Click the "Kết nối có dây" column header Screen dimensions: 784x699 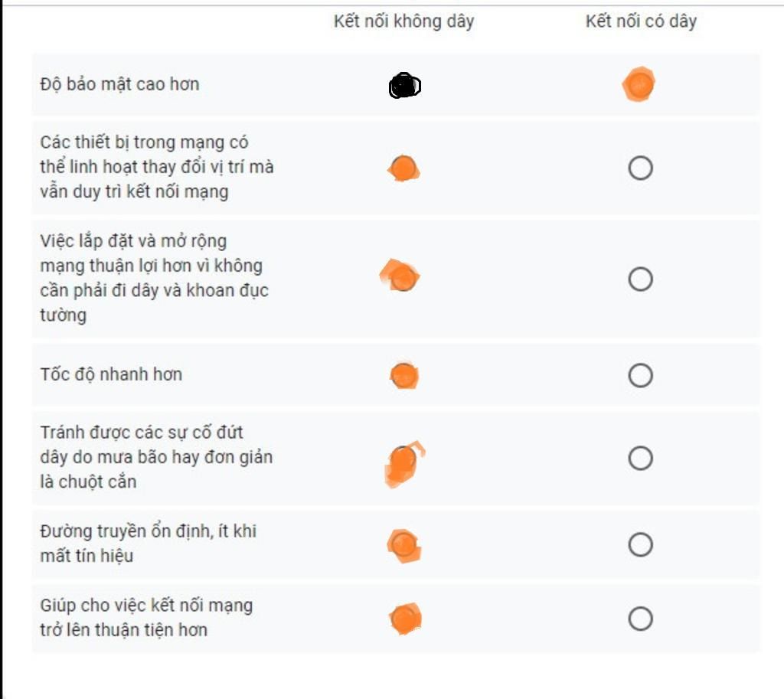click(641, 21)
